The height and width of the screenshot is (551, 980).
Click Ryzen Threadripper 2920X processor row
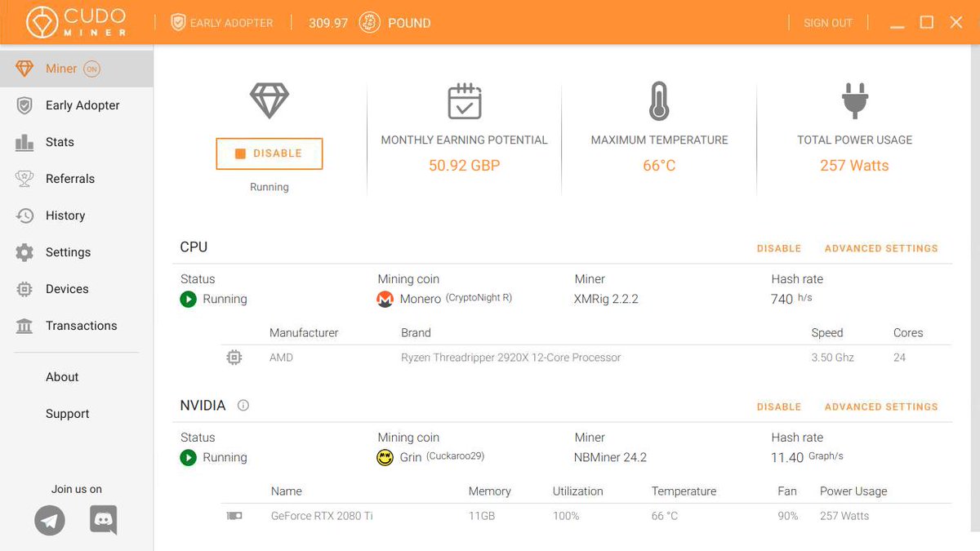(586, 358)
